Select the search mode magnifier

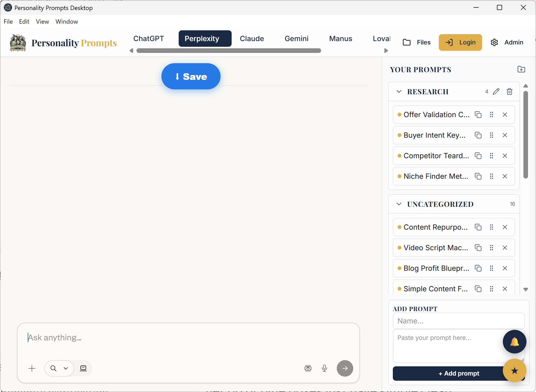53,368
